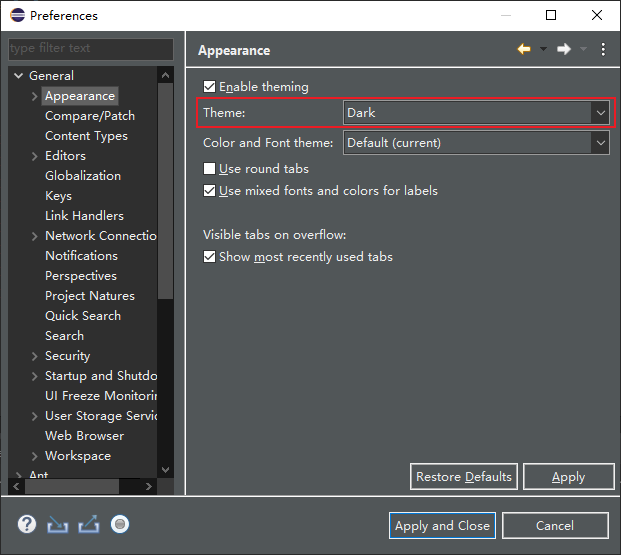Toggle Show most recently used tabs
This screenshot has height=555, width=621.
point(209,256)
